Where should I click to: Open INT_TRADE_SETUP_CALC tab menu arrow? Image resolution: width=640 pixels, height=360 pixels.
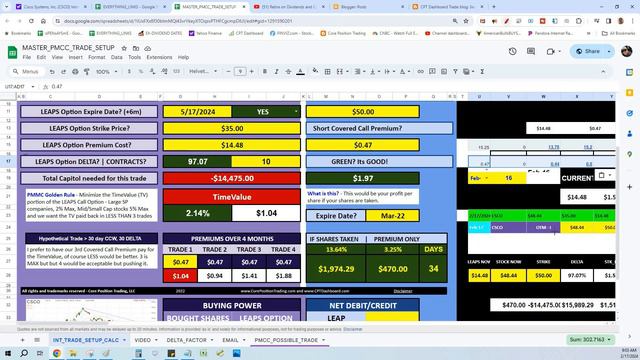point(124,340)
